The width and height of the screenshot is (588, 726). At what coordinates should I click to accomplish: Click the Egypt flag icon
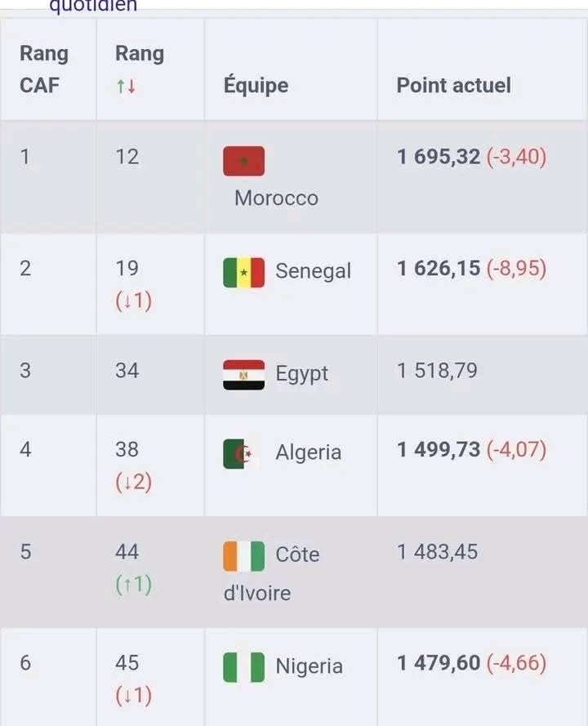click(243, 375)
